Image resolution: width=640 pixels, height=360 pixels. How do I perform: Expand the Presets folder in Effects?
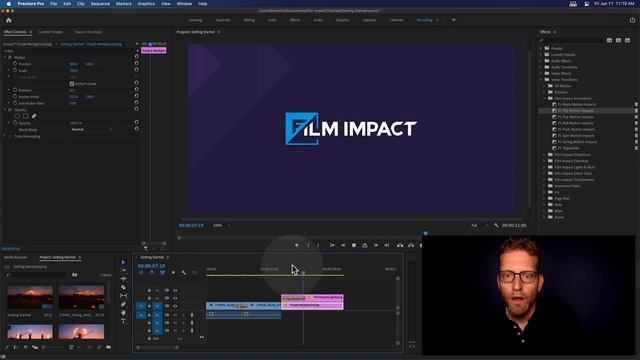(542, 48)
